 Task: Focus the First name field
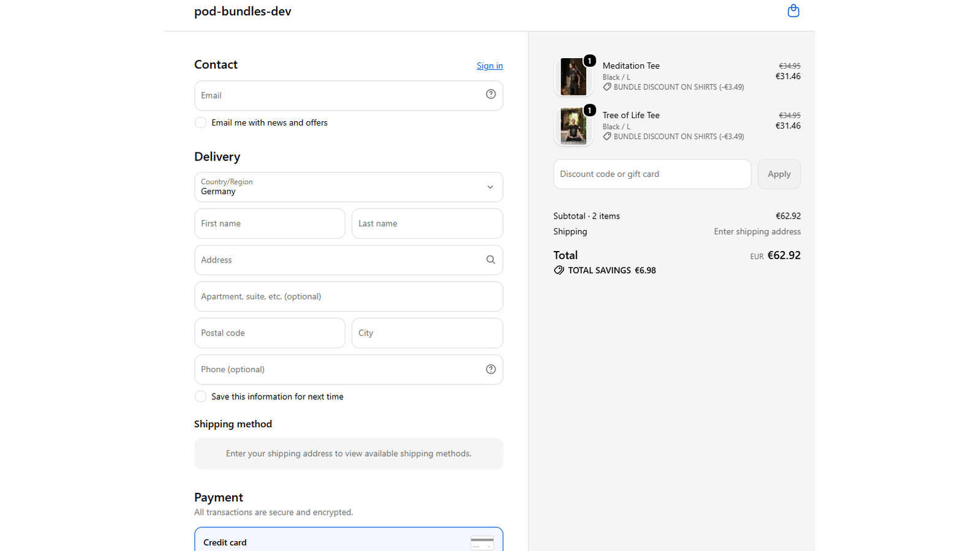(269, 223)
